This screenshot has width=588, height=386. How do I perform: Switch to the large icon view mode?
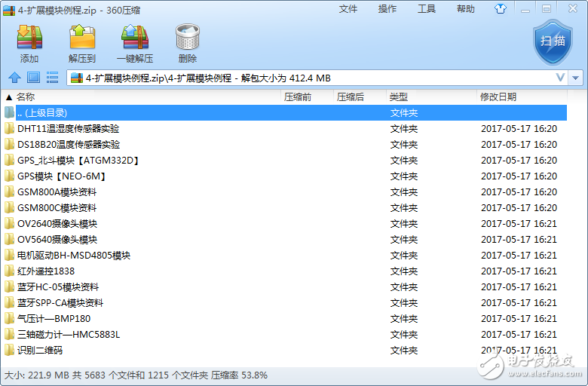pos(33,78)
